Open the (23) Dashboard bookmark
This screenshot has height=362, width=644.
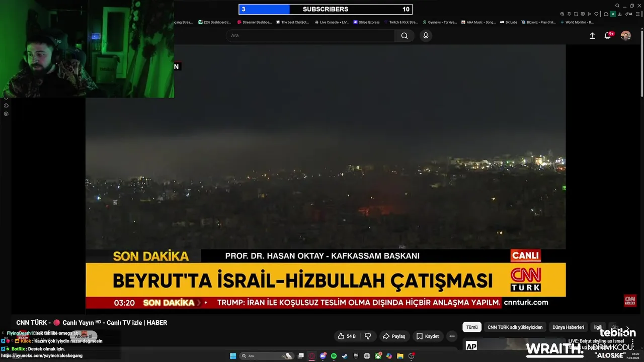click(x=215, y=22)
